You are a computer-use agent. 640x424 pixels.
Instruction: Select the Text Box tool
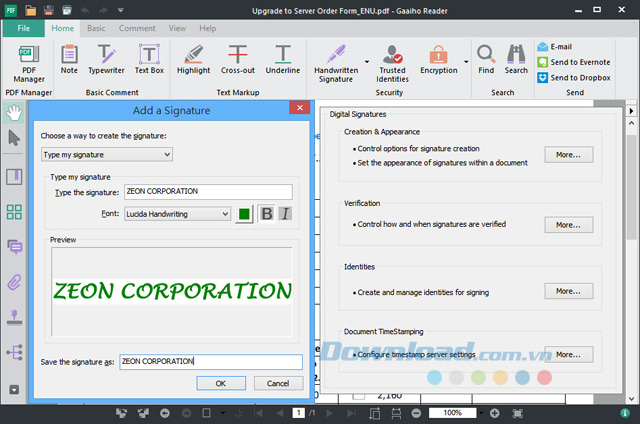149,60
